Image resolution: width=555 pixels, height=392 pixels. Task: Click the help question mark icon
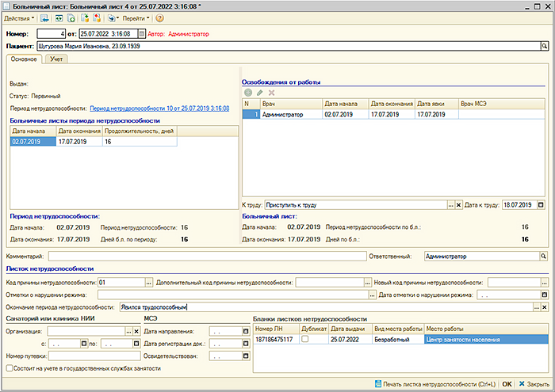(x=160, y=17)
